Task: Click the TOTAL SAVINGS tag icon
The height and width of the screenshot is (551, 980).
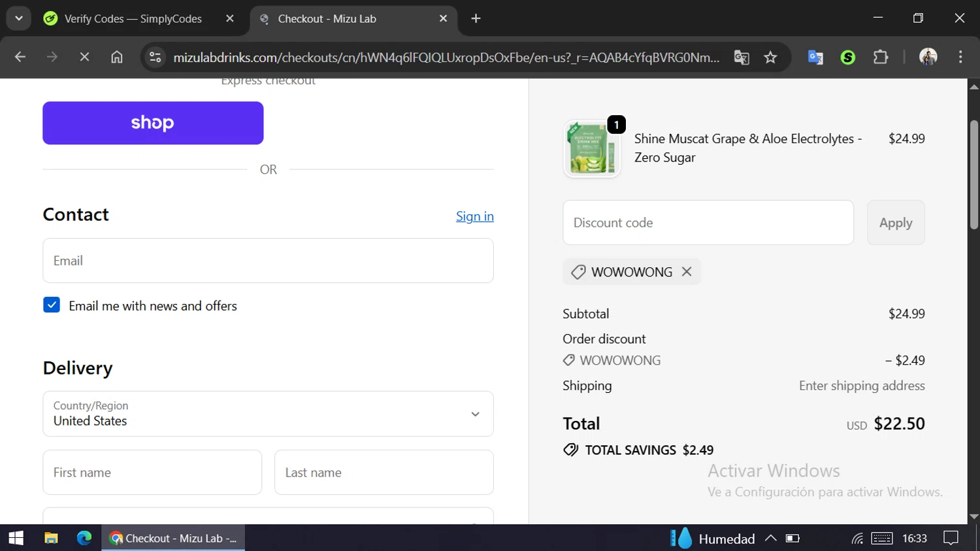Action: click(571, 450)
